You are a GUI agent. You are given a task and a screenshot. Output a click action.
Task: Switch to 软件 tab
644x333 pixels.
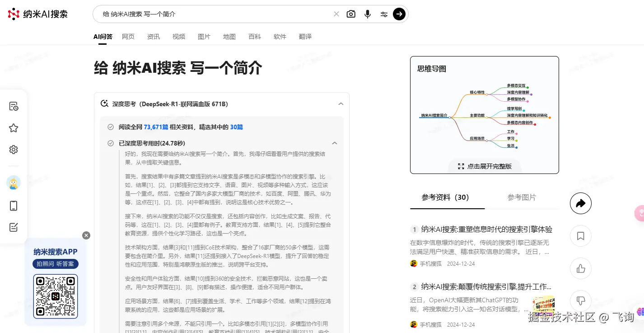pyautogui.click(x=280, y=37)
